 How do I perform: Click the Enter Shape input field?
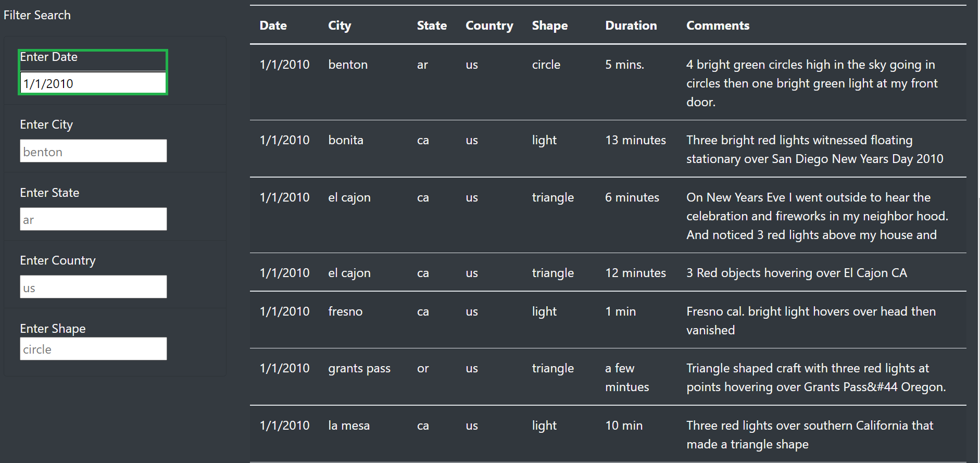93,348
